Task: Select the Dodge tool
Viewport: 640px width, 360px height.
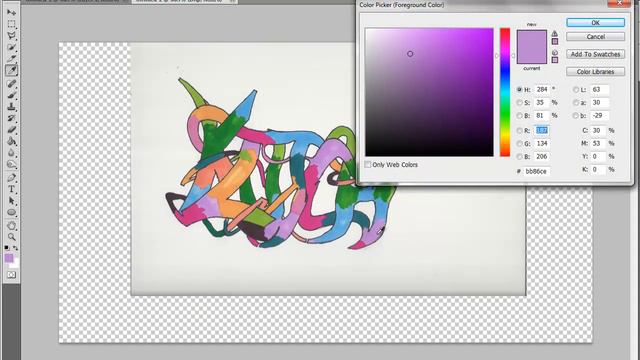Action: [x=11, y=164]
